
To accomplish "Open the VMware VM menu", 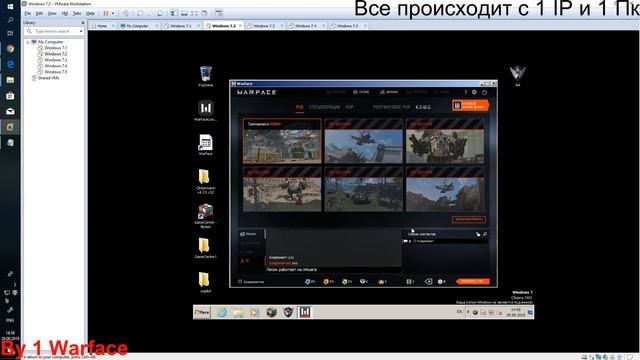I will click(64, 13).
